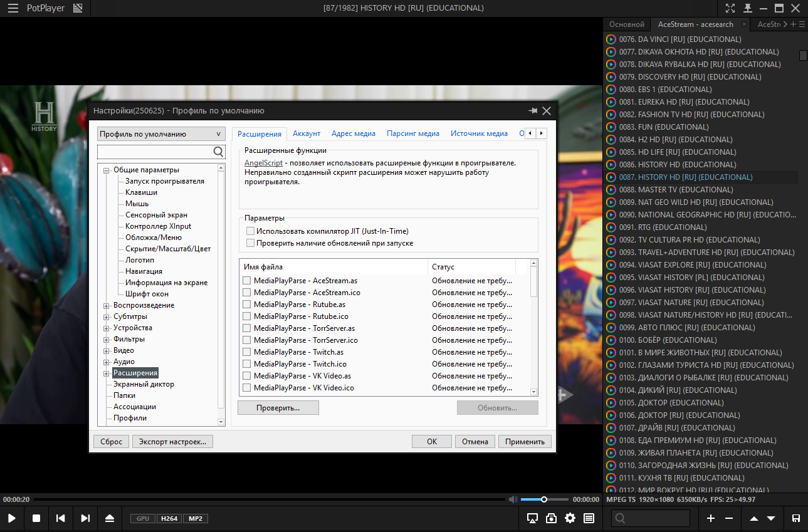Click the Eject/open file icon
This screenshot has height=532, width=808.
tap(110, 518)
